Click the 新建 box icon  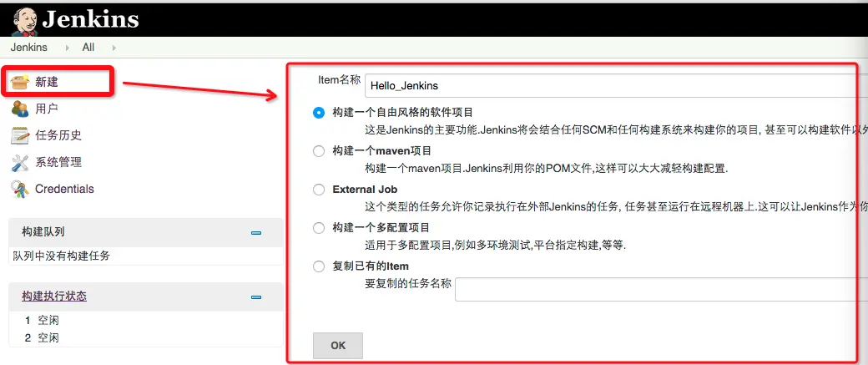click(x=20, y=82)
